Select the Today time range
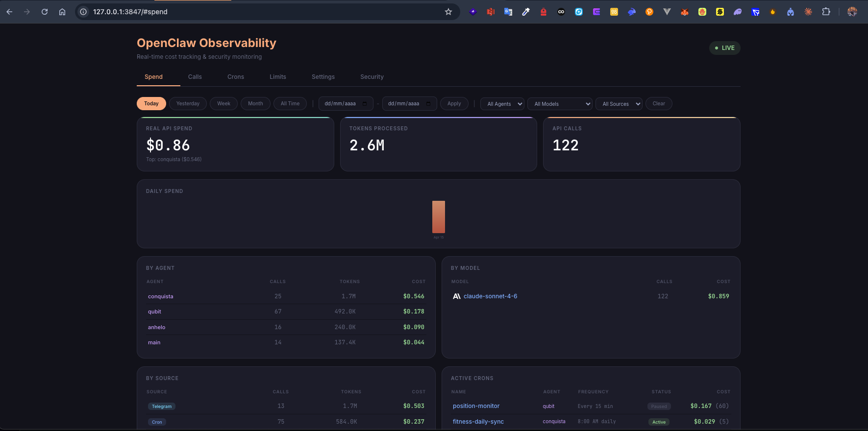The height and width of the screenshot is (431, 868). point(151,103)
